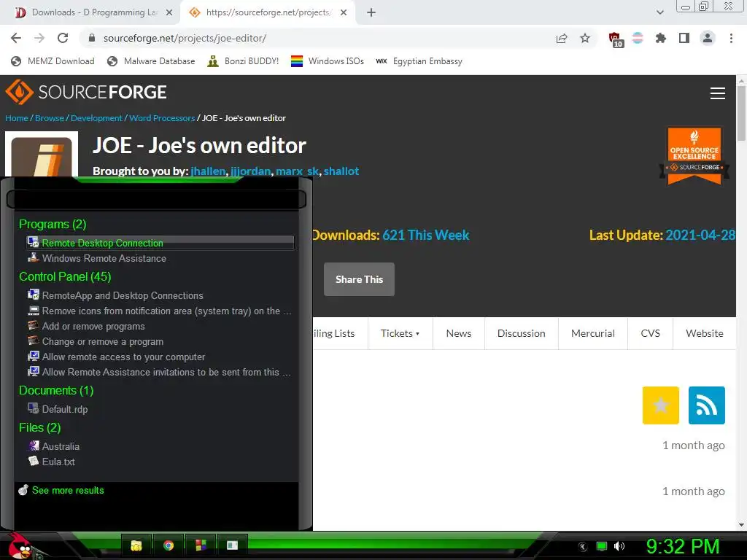Go back in browser history
The width and height of the screenshot is (747, 560).
[16, 38]
